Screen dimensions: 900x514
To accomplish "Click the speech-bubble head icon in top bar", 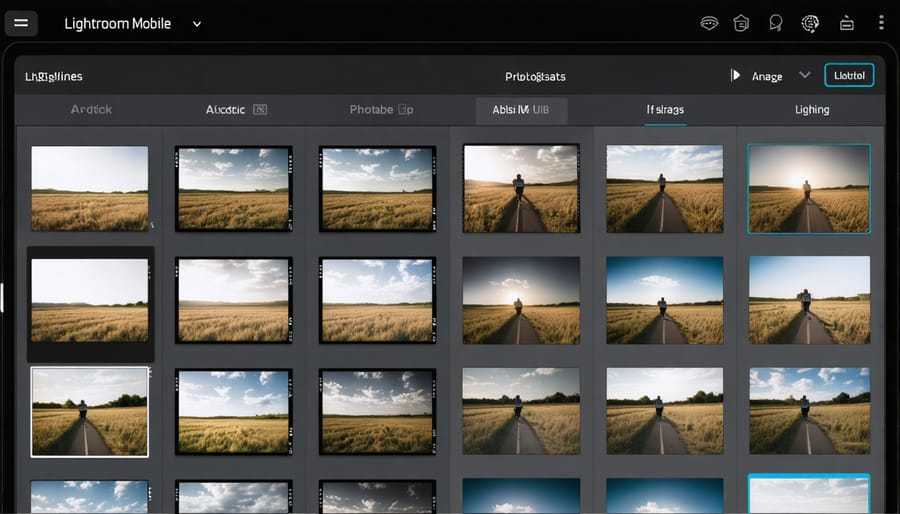I will coord(776,24).
